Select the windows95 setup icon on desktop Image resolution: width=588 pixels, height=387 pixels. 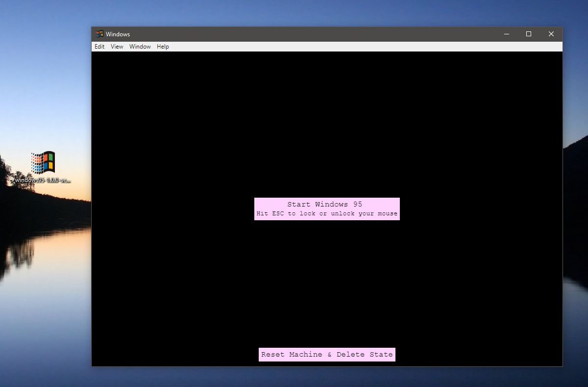tap(43, 162)
